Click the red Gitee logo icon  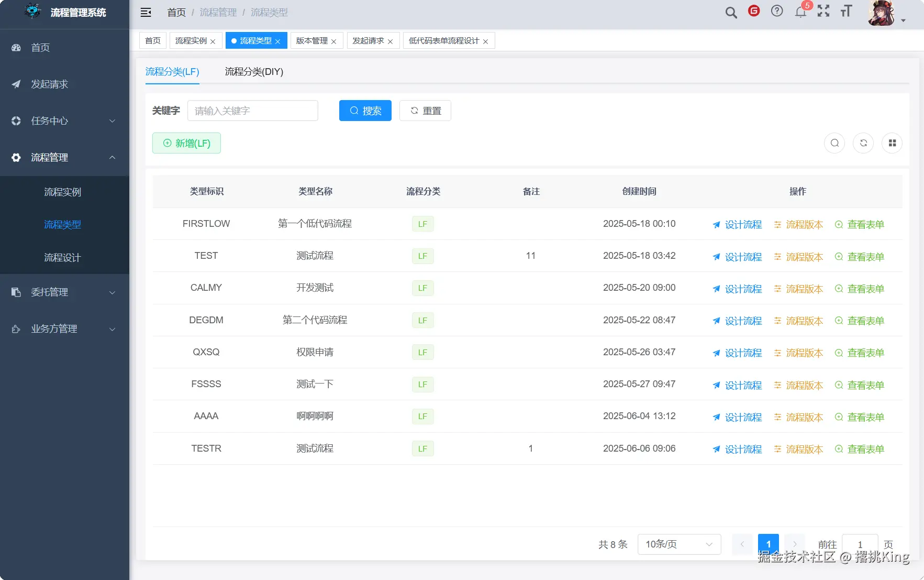pos(754,11)
